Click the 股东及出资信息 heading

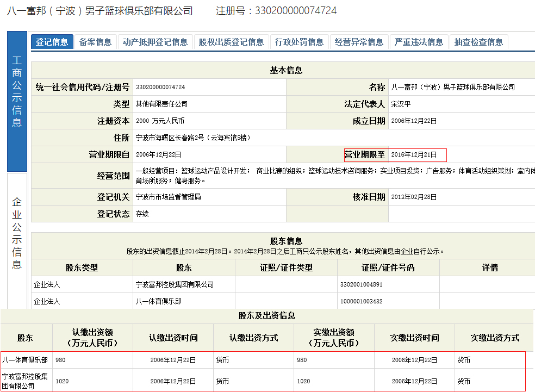pyautogui.click(x=267, y=315)
